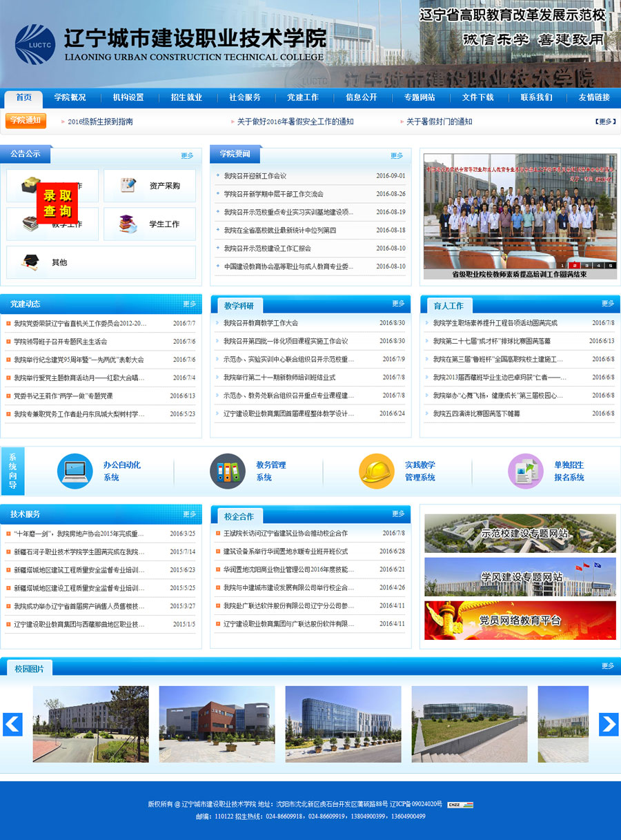The width and height of the screenshot is (621, 840).
Task: Open the 学院概况 navigation menu
Action: point(70,98)
